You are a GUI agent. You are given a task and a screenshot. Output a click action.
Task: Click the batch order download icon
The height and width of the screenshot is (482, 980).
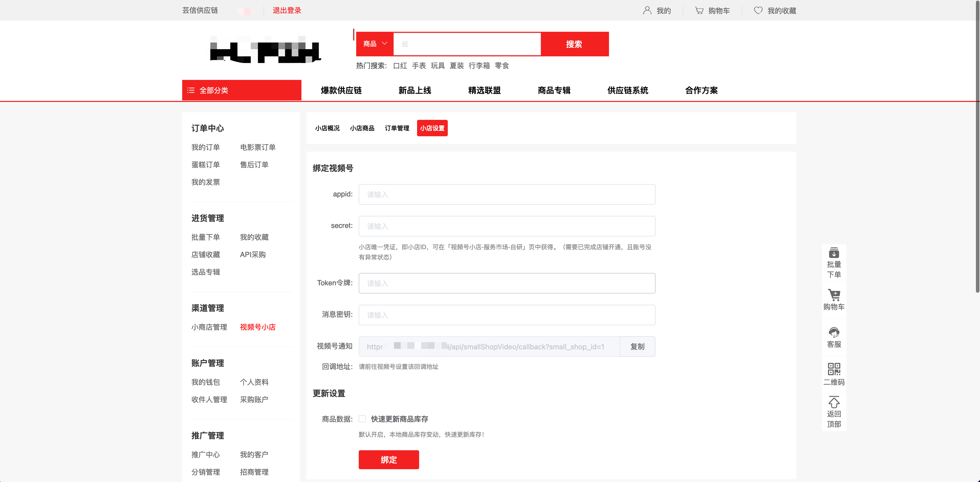click(x=834, y=253)
